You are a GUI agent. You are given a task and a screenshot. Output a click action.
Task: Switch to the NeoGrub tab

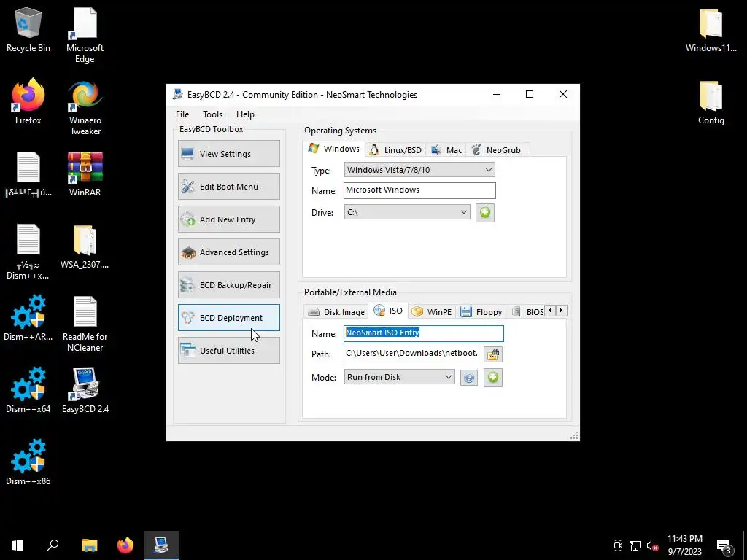point(496,150)
